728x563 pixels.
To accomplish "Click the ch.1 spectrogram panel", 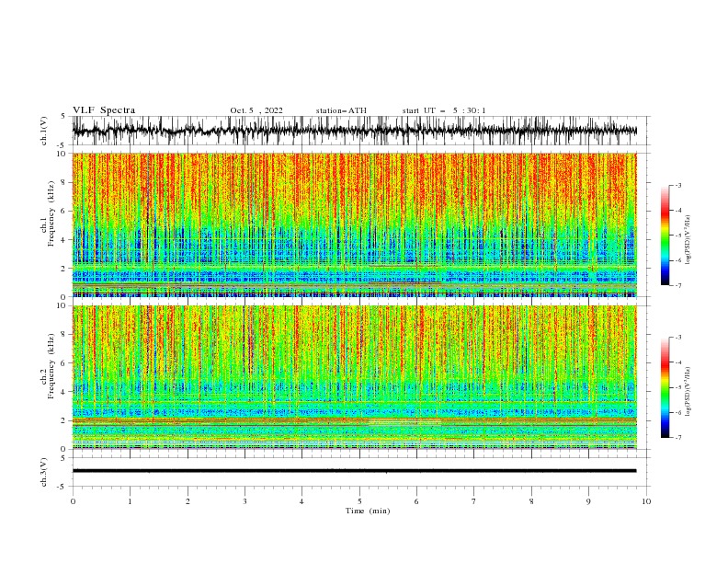I will (354, 224).
